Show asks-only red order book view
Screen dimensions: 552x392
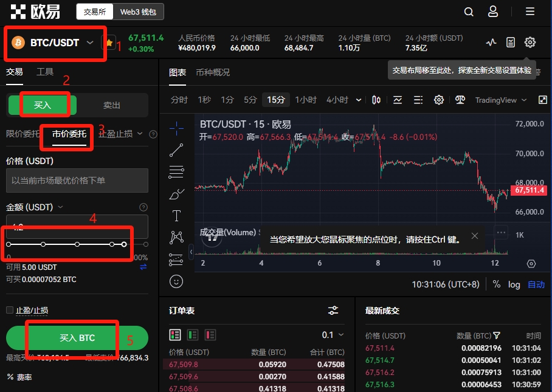click(x=210, y=335)
